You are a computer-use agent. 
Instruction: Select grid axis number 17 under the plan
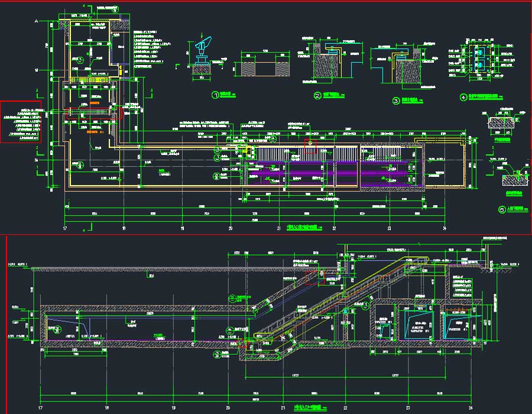(65, 228)
